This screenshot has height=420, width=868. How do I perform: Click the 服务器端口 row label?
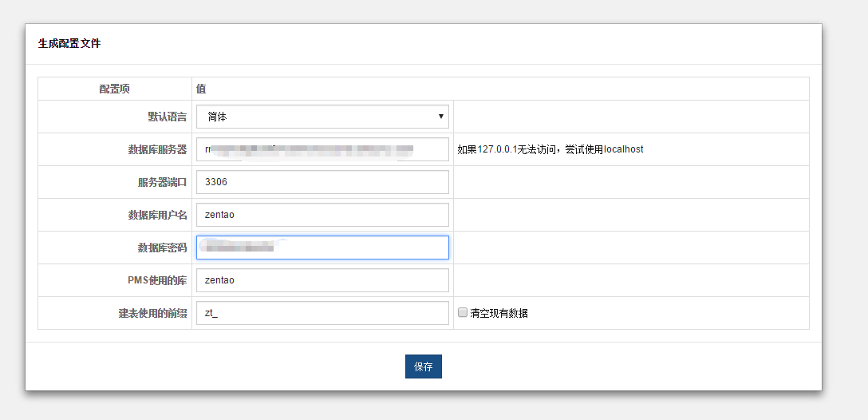pos(162,182)
